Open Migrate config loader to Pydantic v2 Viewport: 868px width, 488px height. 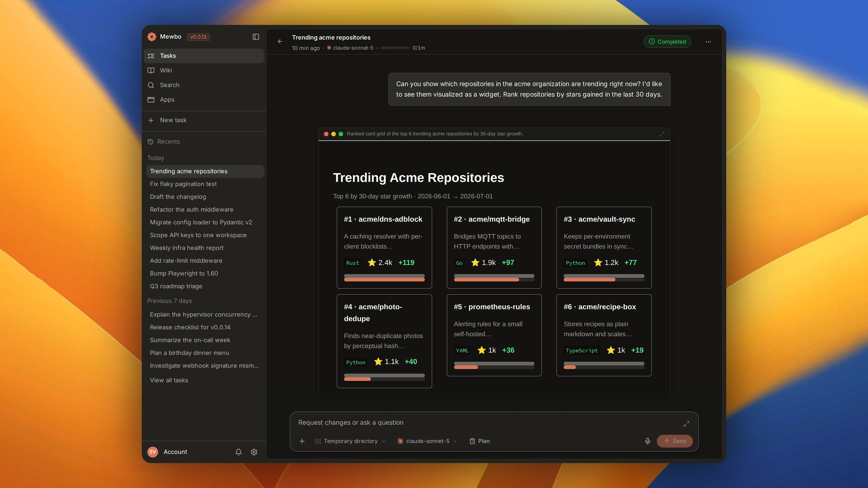[205, 222]
